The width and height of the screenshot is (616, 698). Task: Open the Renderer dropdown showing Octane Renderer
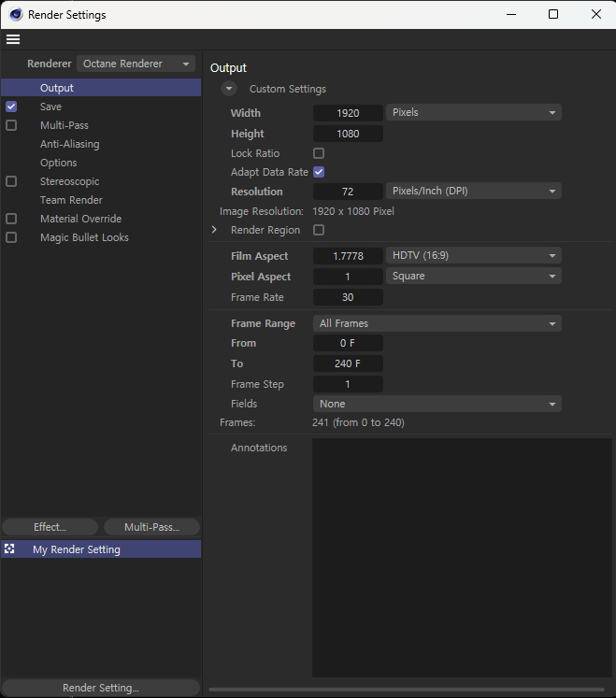[136, 64]
